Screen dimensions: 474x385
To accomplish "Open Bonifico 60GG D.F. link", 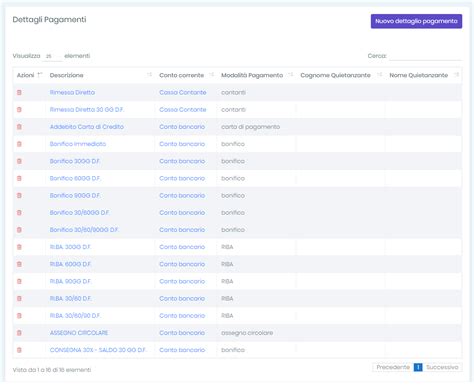I will click(75, 178).
